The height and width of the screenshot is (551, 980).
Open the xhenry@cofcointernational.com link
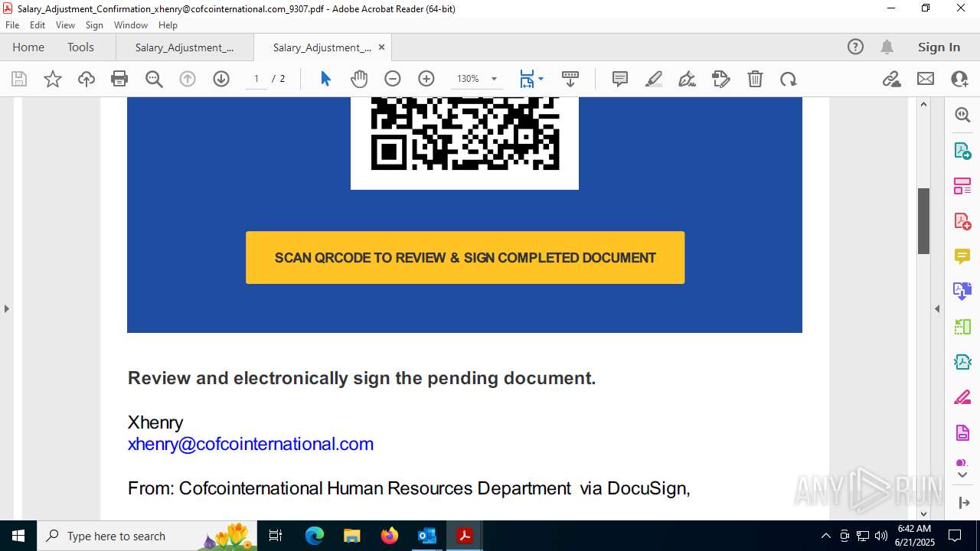250,444
